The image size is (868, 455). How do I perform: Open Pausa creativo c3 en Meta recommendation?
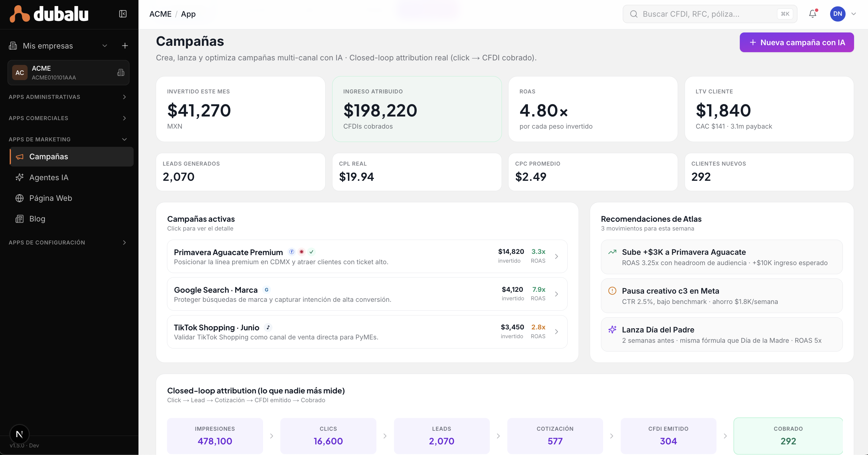721,296
